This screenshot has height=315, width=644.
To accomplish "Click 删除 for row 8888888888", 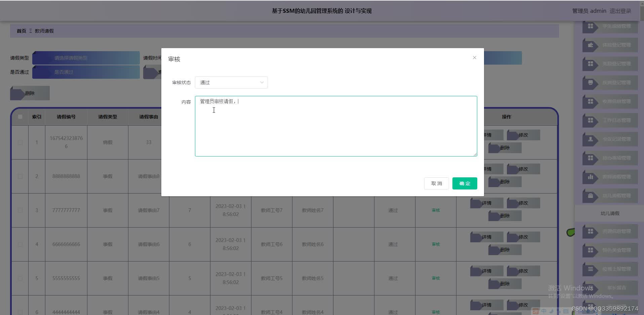I will tap(505, 182).
